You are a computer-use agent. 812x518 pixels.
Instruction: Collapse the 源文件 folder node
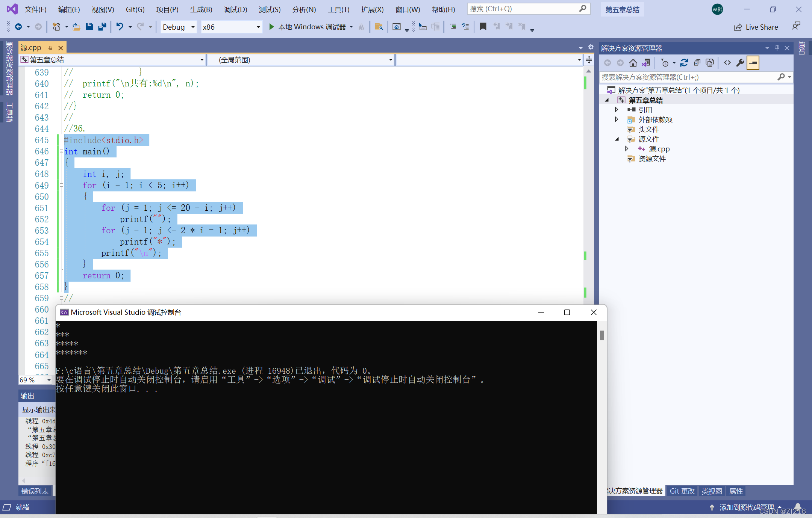[617, 139]
